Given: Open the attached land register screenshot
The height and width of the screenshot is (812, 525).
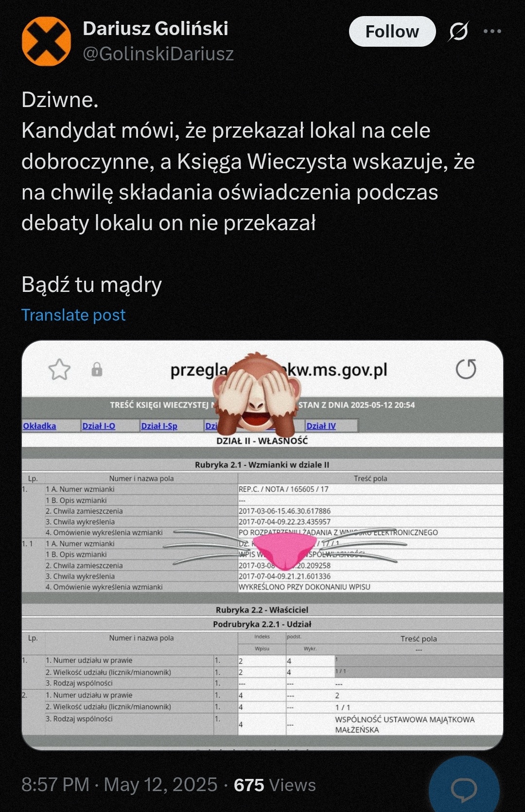Looking at the screenshot, I should (x=262, y=545).
